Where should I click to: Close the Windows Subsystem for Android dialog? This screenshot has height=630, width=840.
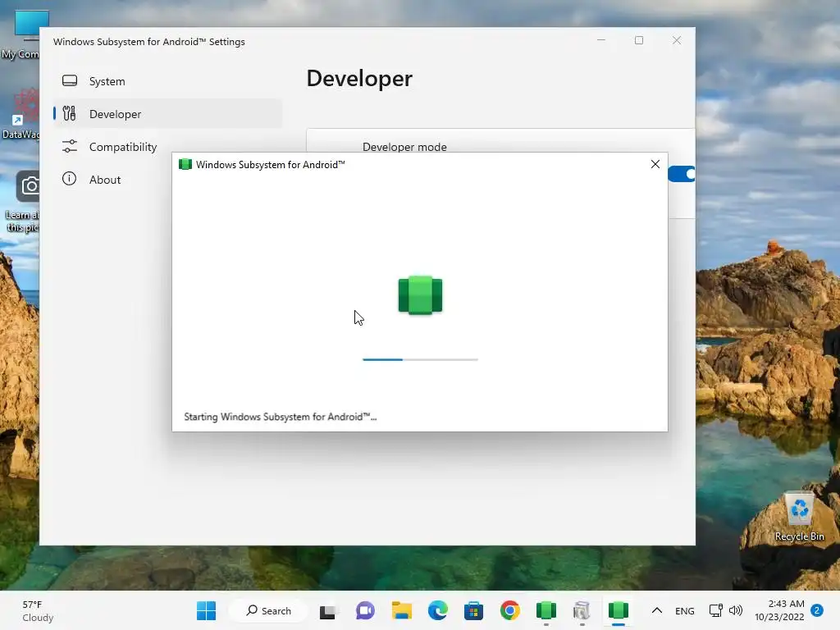[655, 164]
